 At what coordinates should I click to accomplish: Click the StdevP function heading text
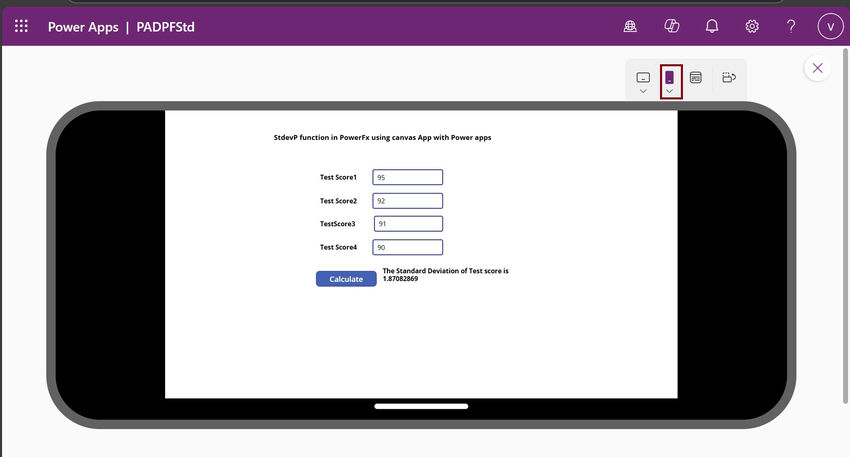click(x=382, y=138)
